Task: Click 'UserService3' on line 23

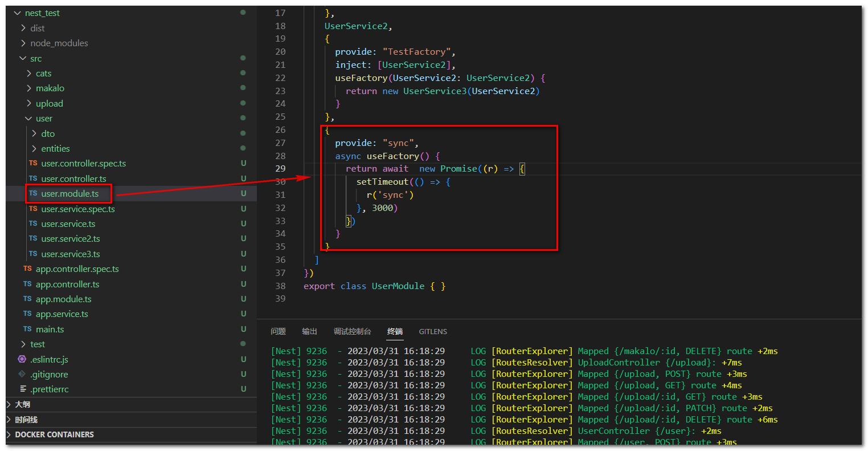Action: pos(435,91)
